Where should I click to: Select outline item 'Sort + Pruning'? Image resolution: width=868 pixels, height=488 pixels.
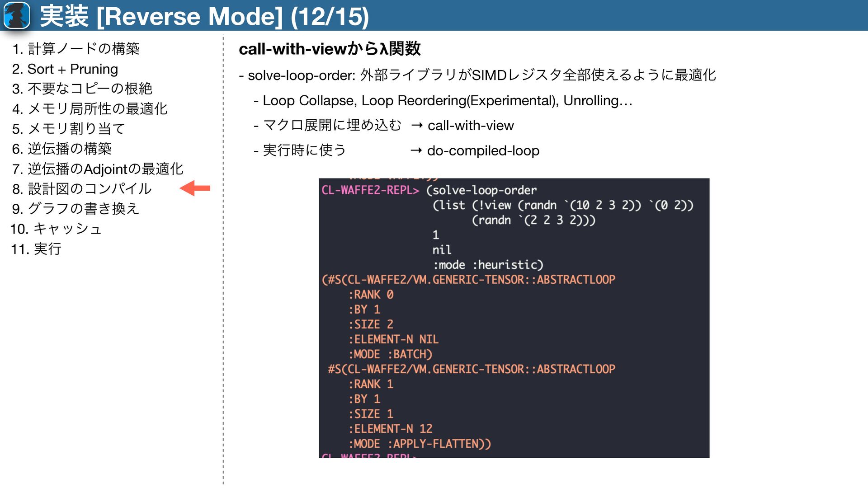(x=65, y=69)
